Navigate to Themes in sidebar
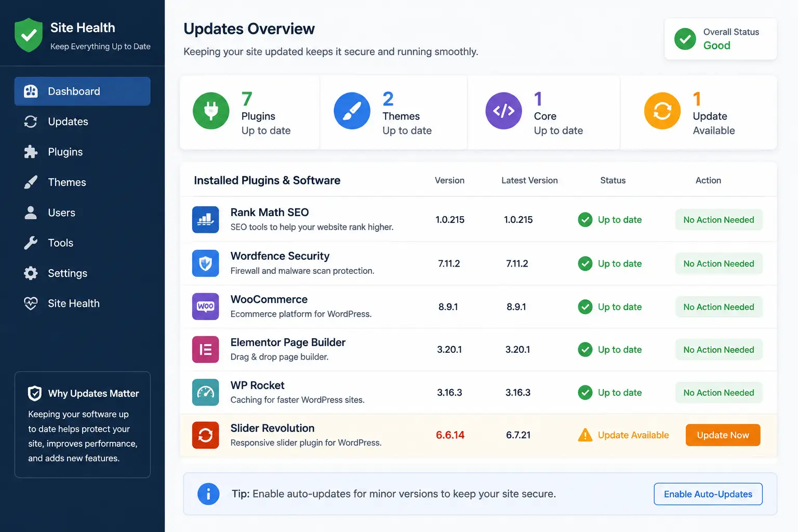Image resolution: width=798 pixels, height=532 pixels. tap(83, 182)
